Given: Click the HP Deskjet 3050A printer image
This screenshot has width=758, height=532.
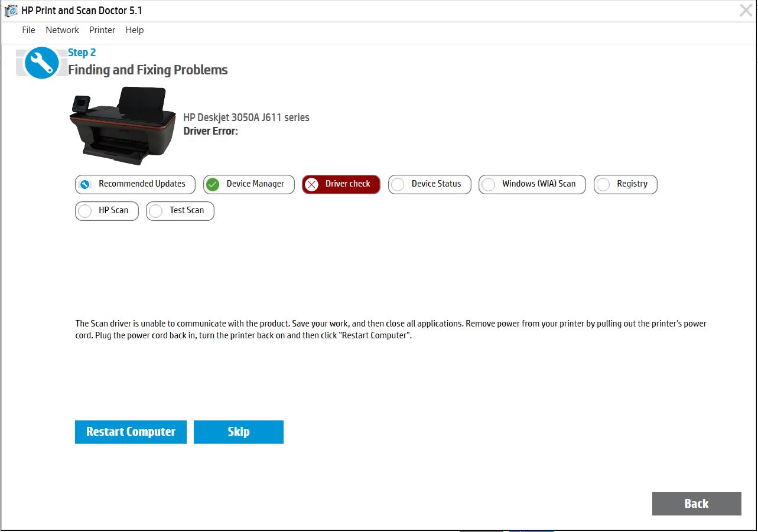Looking at the screenshot, I should pyautogui.click(x=123, y=126).
